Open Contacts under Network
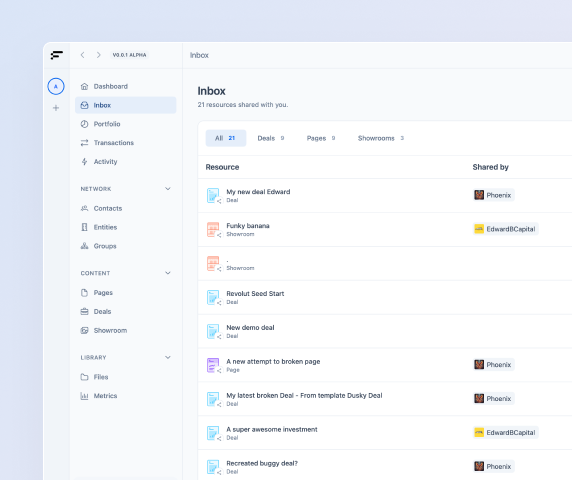The height and width of the screenshot is (480, 572). [125, 208]
